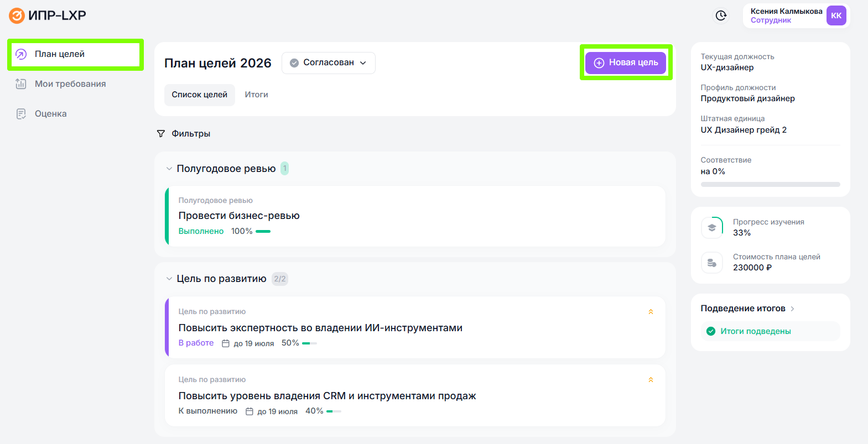
Task: Click the Итоги подведены status badge
Action: [x=755, y=331]
